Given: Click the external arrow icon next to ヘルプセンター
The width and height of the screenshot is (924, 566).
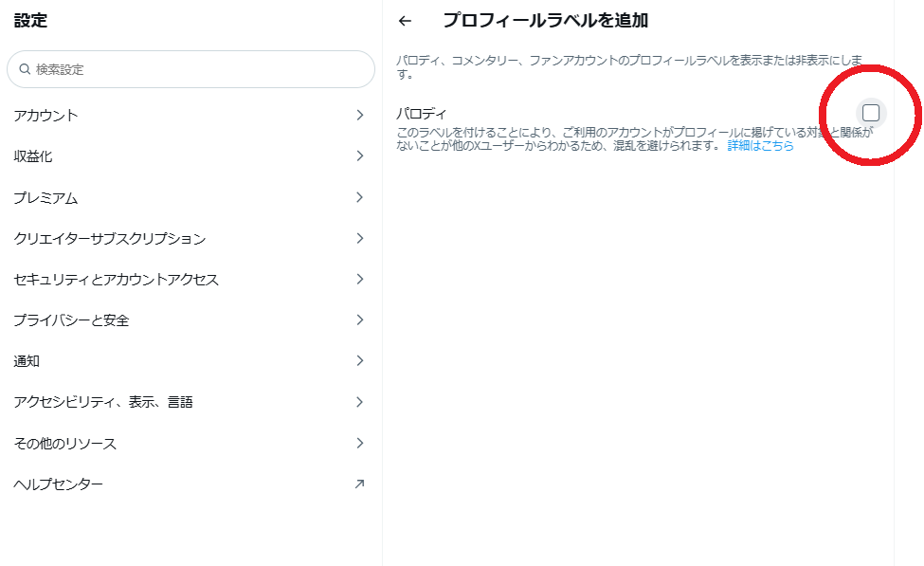Looking at the screenshot, I should click(x=359, y=484).
